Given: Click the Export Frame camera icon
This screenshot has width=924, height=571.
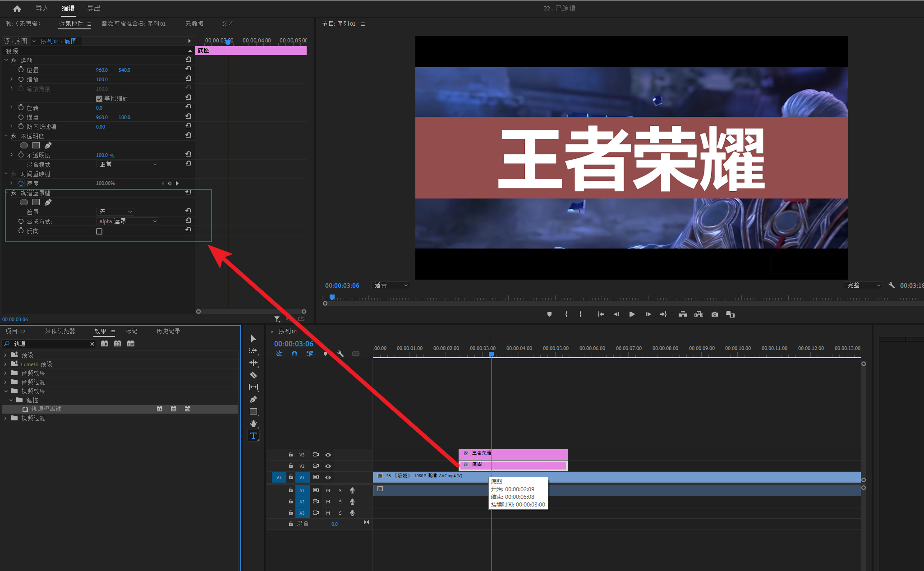Looking at the screenshot, I should tap(715, 314).
